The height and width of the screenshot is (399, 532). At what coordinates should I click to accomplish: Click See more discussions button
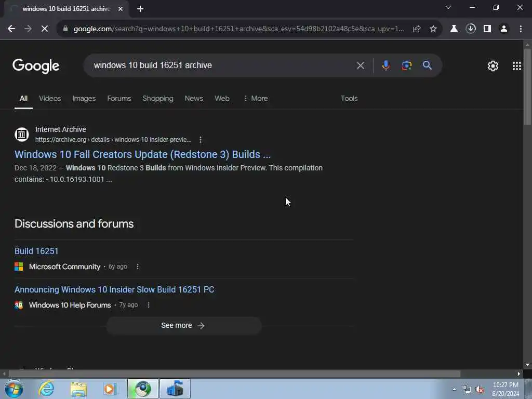183,326
